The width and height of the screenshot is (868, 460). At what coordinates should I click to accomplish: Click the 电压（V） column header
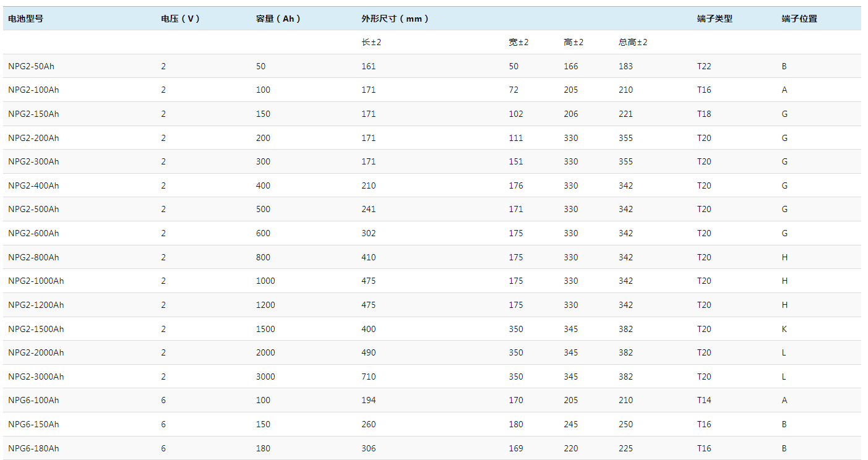pyautogui.click(x=181, y=19)
